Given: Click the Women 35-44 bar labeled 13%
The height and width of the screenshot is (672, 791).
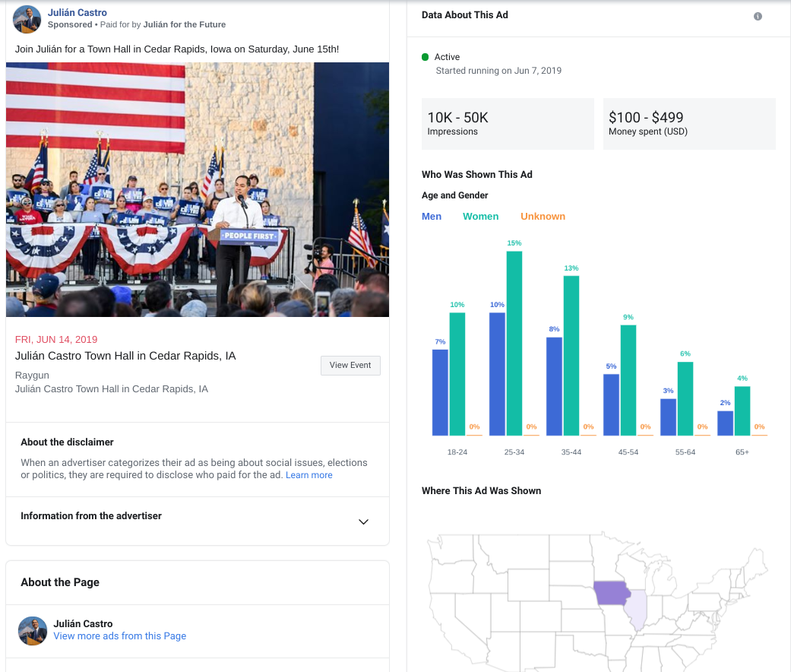Looking at the screenshot, I should (x=571, y=356).
